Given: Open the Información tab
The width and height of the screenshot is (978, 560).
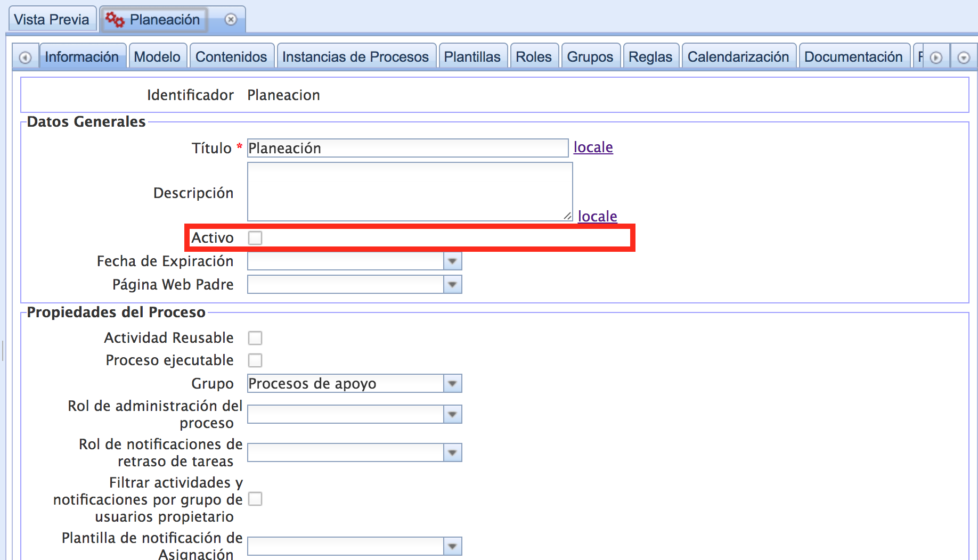Looking at the screenshot, I should tap(82, 56).
